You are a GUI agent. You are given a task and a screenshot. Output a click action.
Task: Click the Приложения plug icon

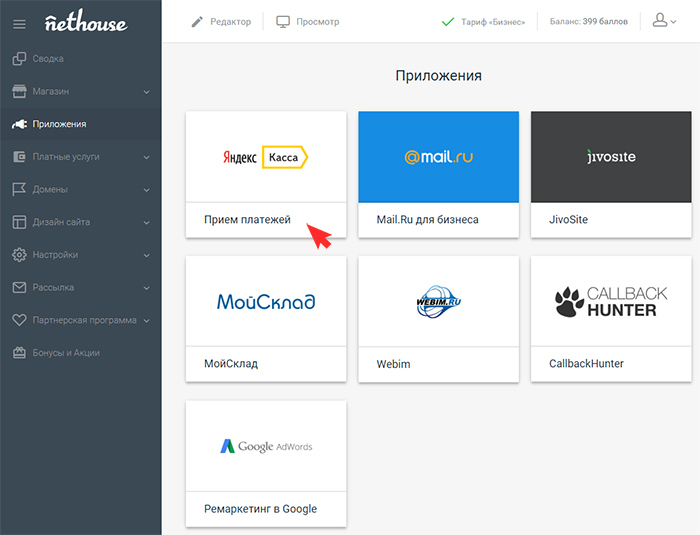(19, 124)
